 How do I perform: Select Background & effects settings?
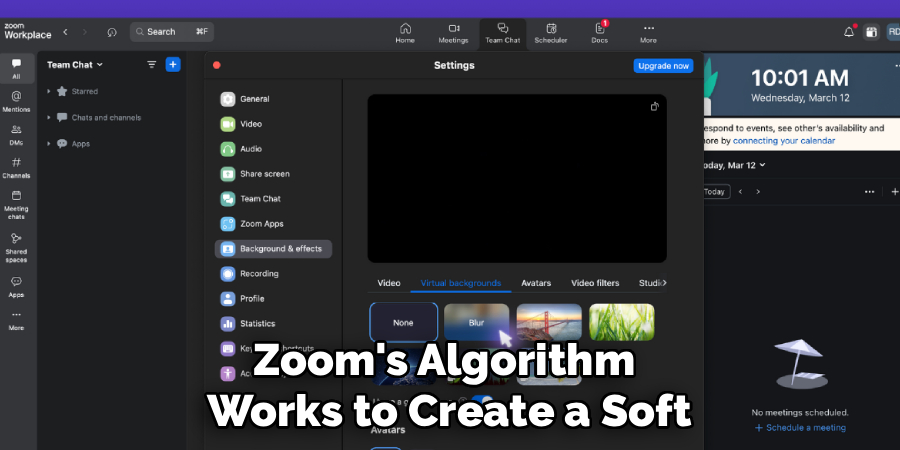click(273, 249)
